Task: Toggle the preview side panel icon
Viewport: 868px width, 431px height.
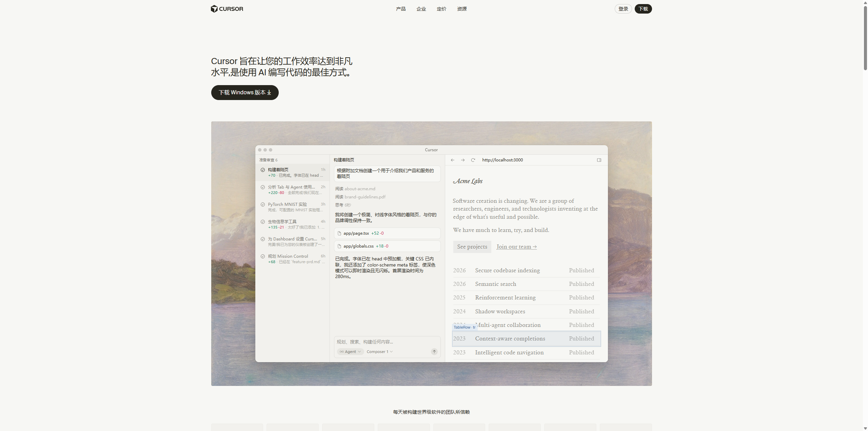Action: pyautogui.click(x=599, y=160)
